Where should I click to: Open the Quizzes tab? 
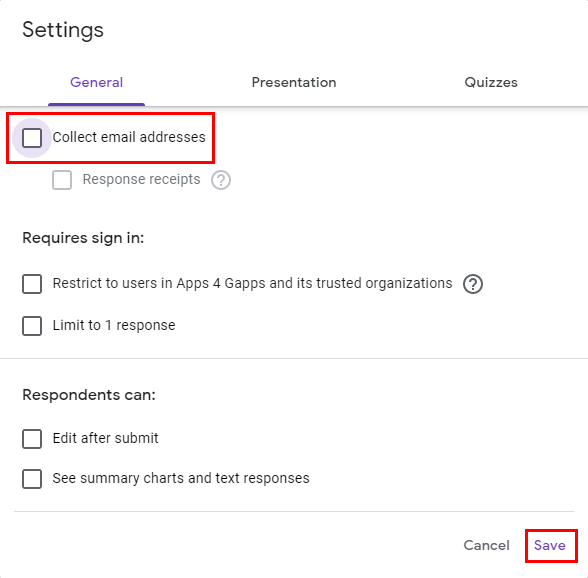pyautogui.click(x=491, y=82)
